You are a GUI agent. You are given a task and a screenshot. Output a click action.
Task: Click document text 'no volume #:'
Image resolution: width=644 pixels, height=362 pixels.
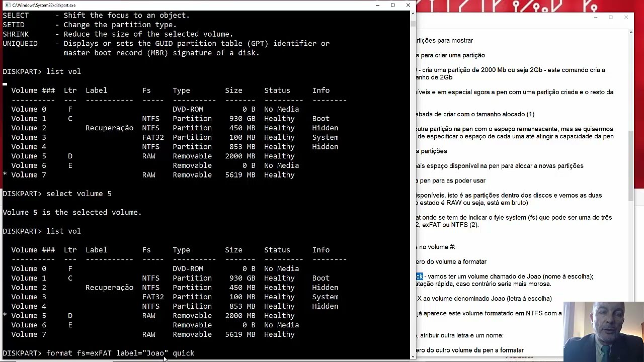click(x=438, y=247)
